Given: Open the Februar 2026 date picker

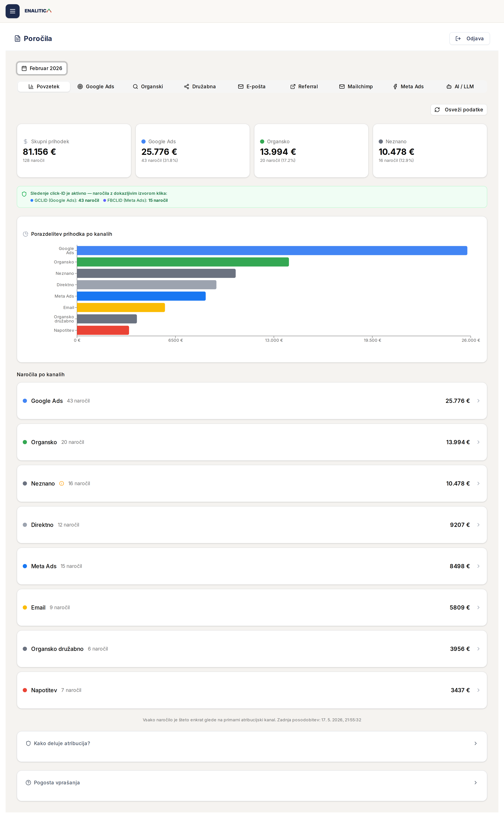Looking at the screenshot, I should [42, 68].
